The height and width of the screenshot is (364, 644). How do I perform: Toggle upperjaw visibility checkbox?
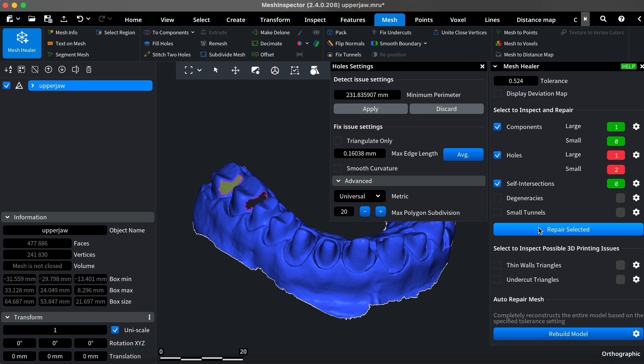[7, 86]
